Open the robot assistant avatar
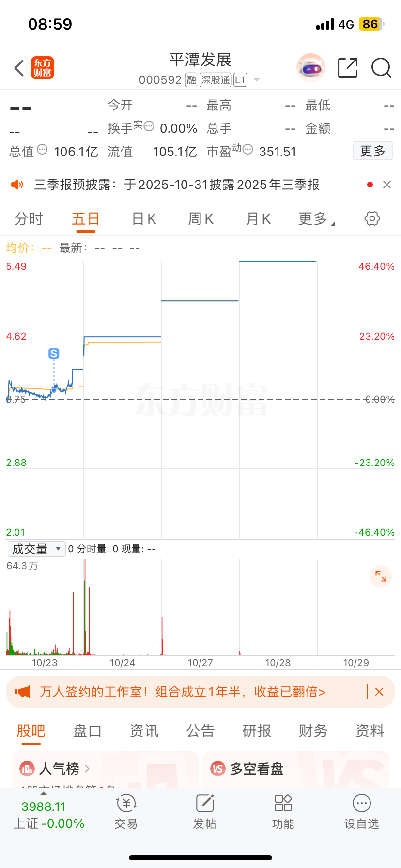Screen dimensions: 401x868 pyautogui.click(x=310, y=68)
